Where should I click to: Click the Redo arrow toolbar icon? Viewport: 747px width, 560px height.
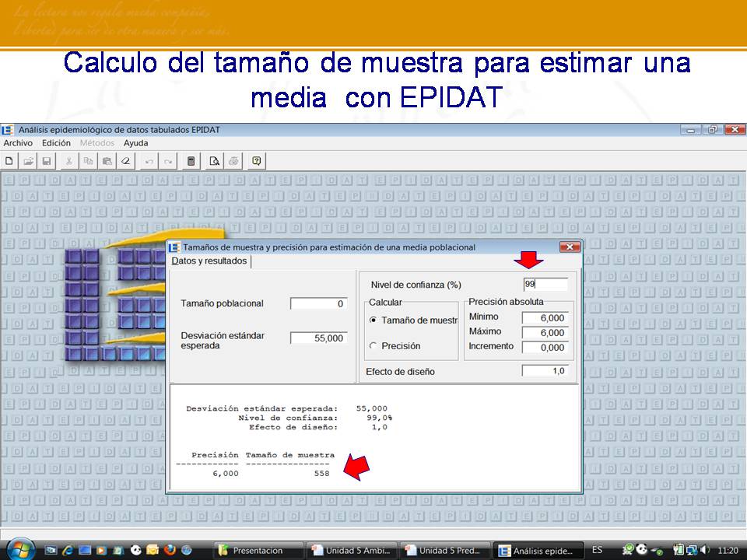point(168,161)
